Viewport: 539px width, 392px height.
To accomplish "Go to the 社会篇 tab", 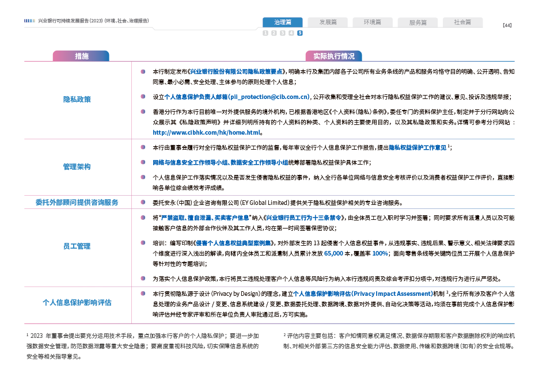I will (462, 22).
